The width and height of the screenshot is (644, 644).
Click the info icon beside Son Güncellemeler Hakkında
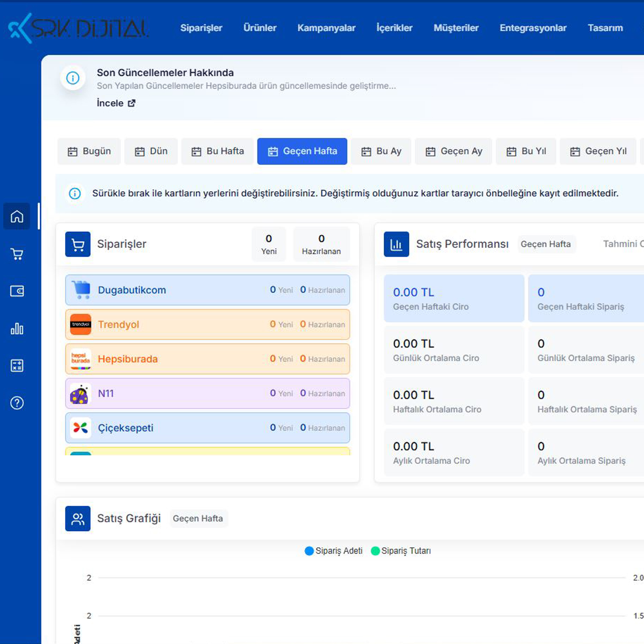pyautogui.click(x=73, y=78)
